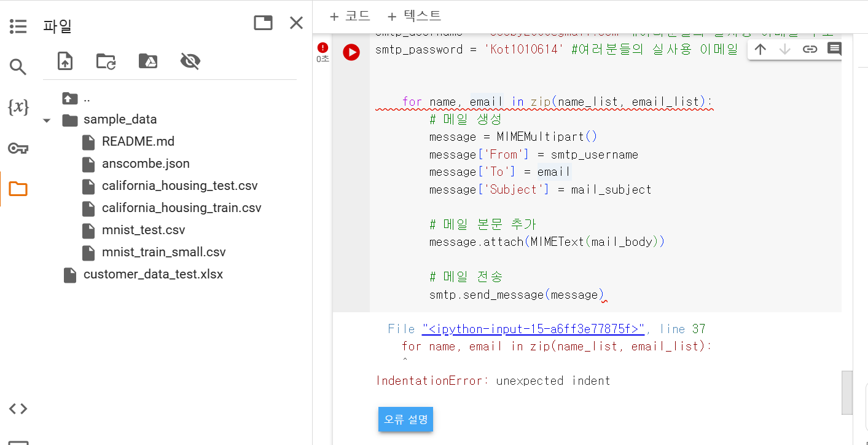Click the for loop line in the code

click(x=557, y=101)
